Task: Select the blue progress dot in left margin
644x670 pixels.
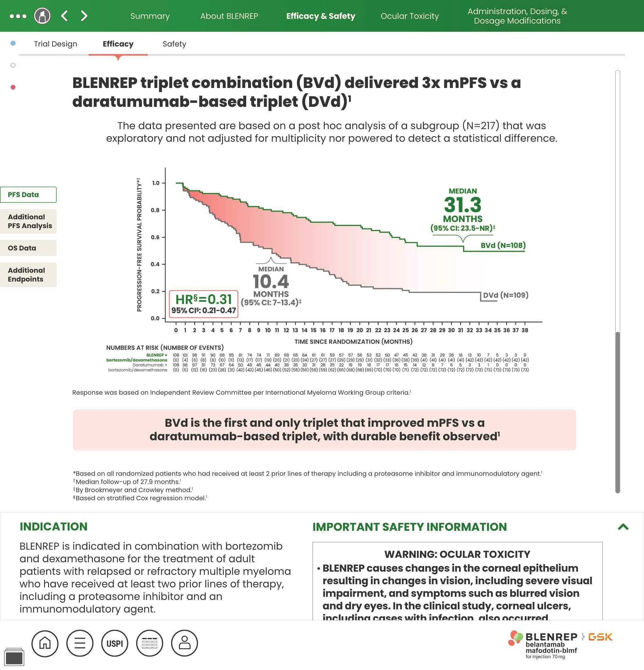Action: [x=13, y=43]
